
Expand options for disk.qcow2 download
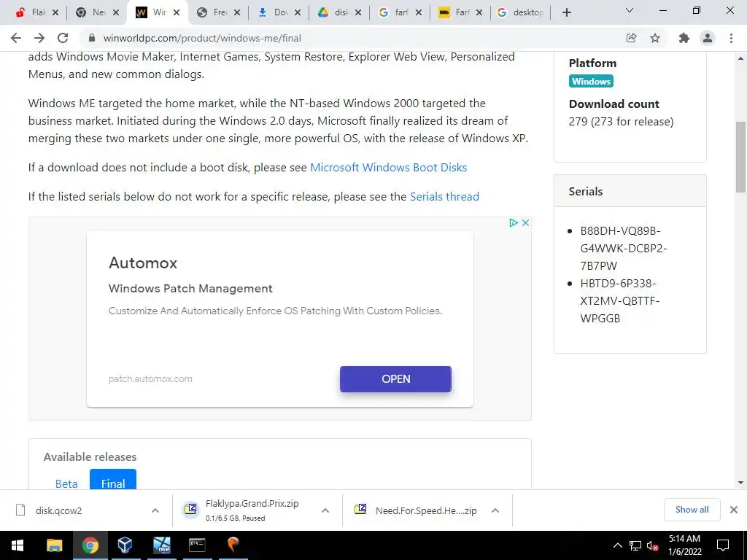(x=155, y=510)
